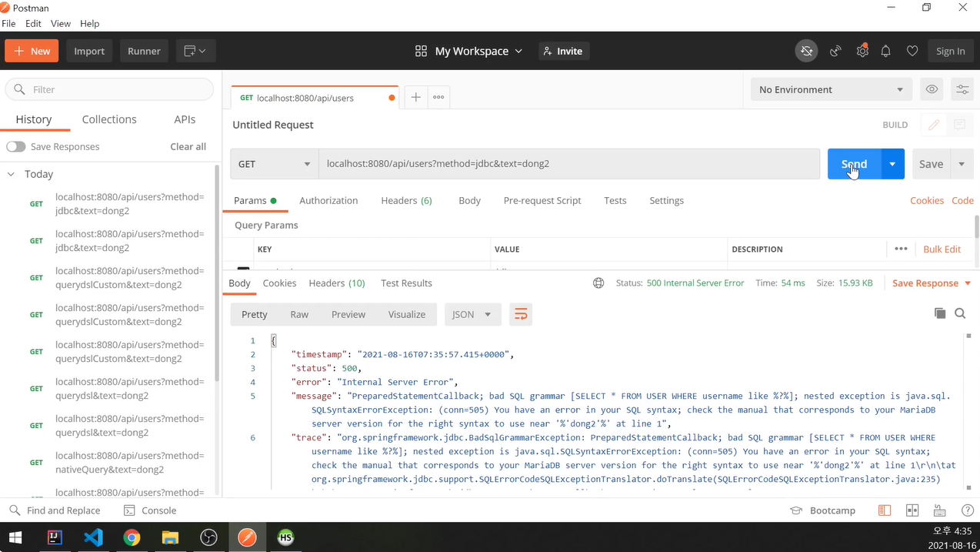
Task: Open the Runner
Action: coord(144,51)
